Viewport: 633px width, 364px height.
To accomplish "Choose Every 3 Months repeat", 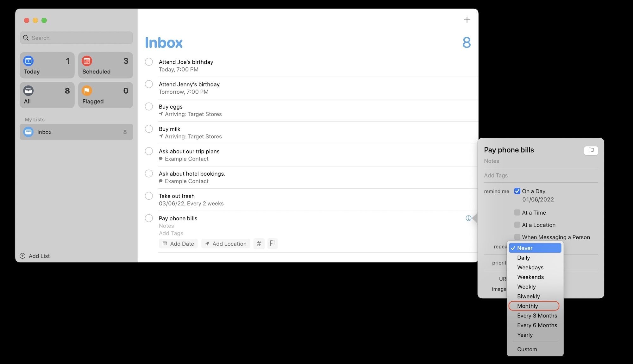I will coord(537,315).
